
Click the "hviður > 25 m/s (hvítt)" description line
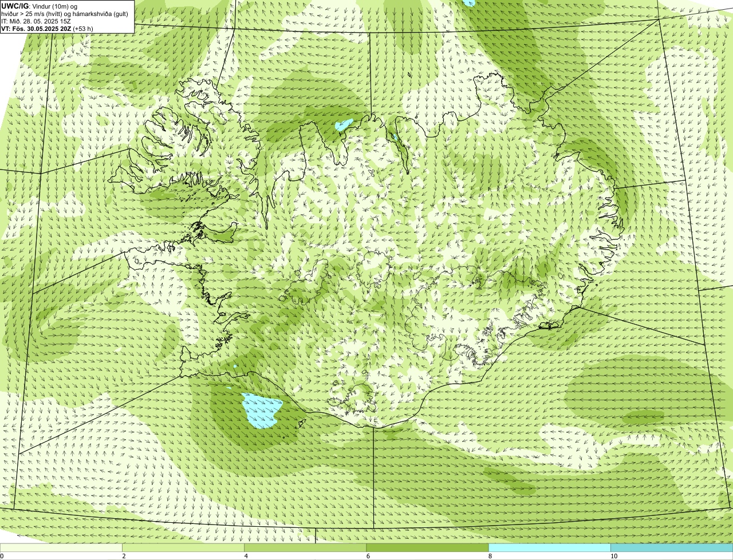click(65, 13)
